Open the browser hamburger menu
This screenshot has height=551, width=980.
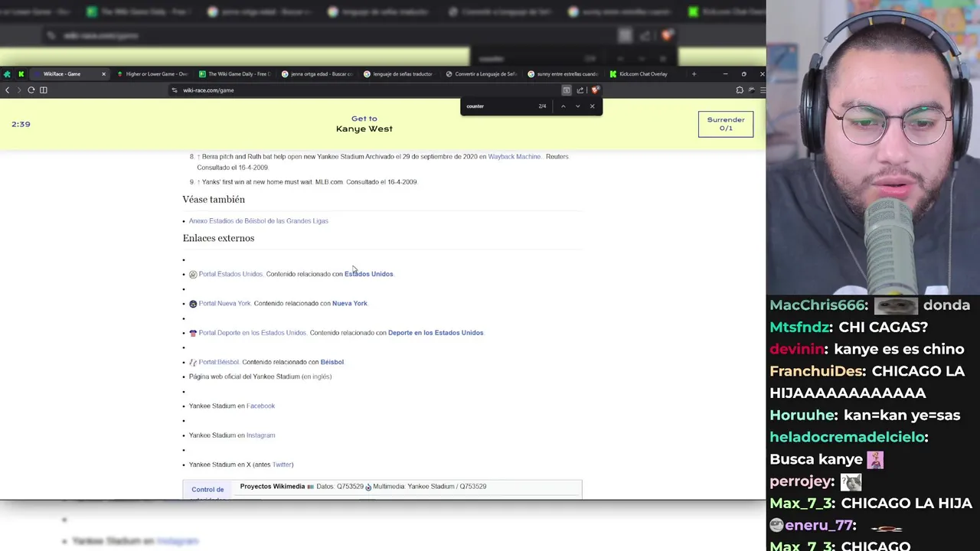tap(763, 90)
